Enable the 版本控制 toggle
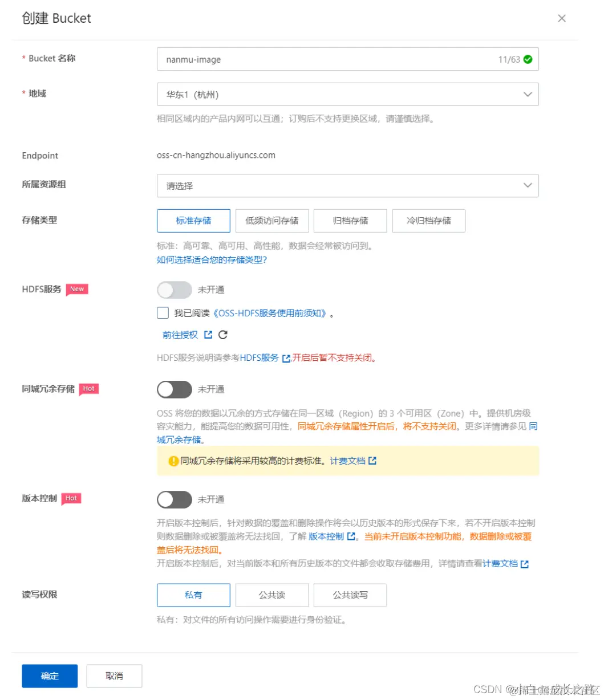 [174, 499]
